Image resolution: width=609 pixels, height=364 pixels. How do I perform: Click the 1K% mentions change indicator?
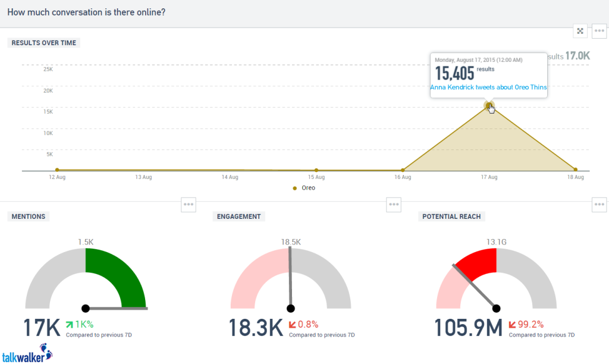[x=80, y=324]
